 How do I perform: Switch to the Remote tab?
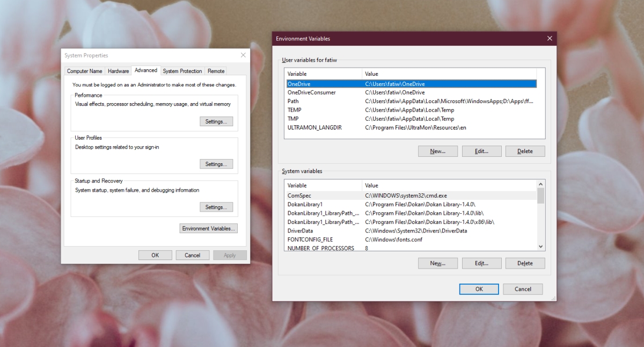[x=216, y=71]
